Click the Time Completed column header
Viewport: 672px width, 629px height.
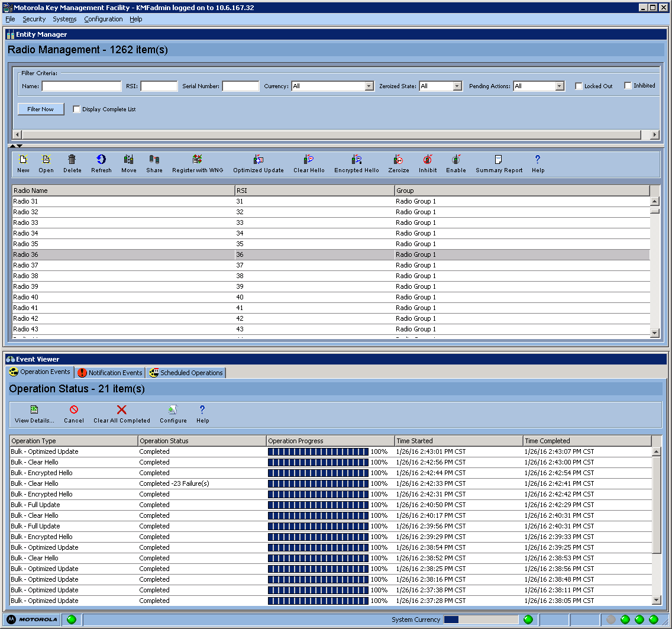tap(587, 441)
